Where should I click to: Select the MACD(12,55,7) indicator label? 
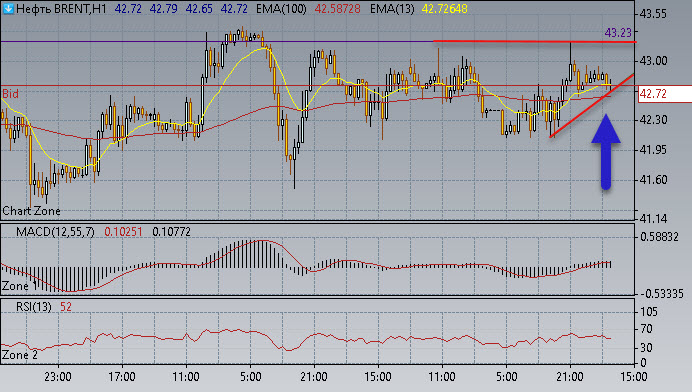pos(55,232)
